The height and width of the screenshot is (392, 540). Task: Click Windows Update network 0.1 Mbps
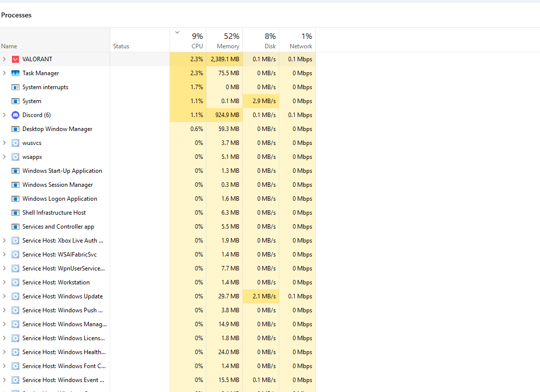300,296
